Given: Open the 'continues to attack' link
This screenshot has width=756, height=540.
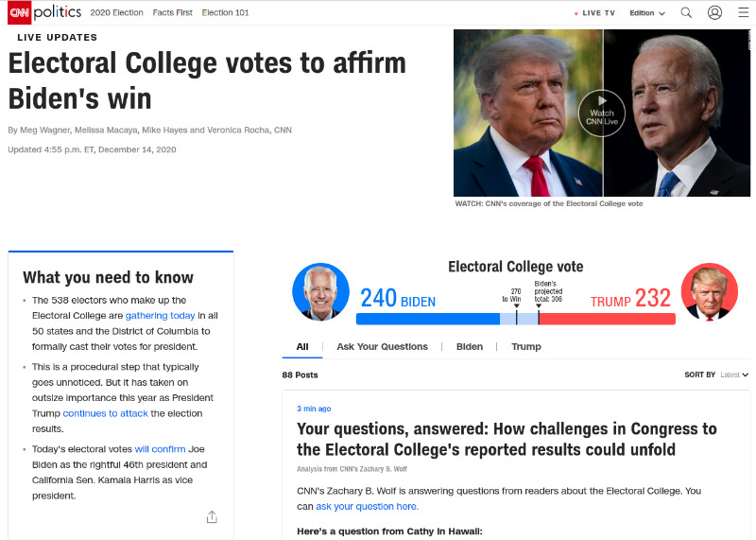Looking at the screenshot, I should 105,413.
